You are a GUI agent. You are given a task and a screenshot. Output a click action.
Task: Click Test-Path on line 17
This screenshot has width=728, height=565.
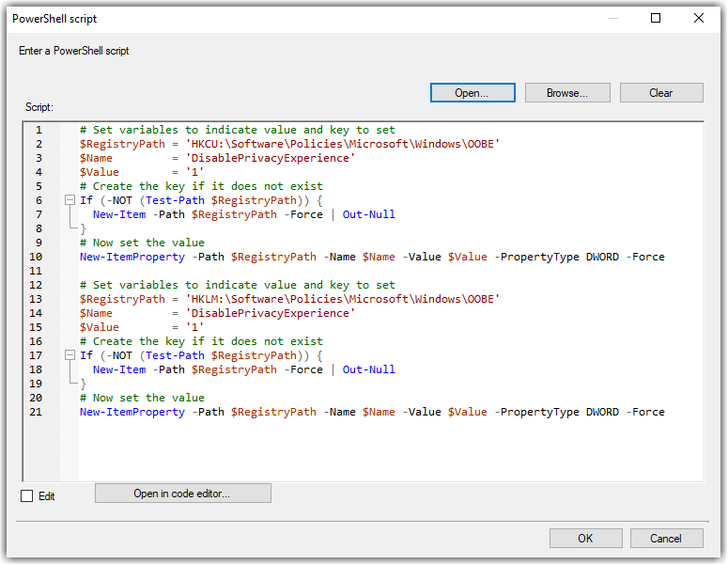(175, 355)
